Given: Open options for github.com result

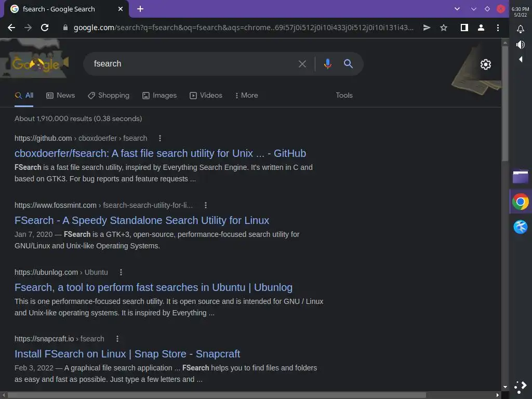Looking at the screenshot, I should pos(160,138).
